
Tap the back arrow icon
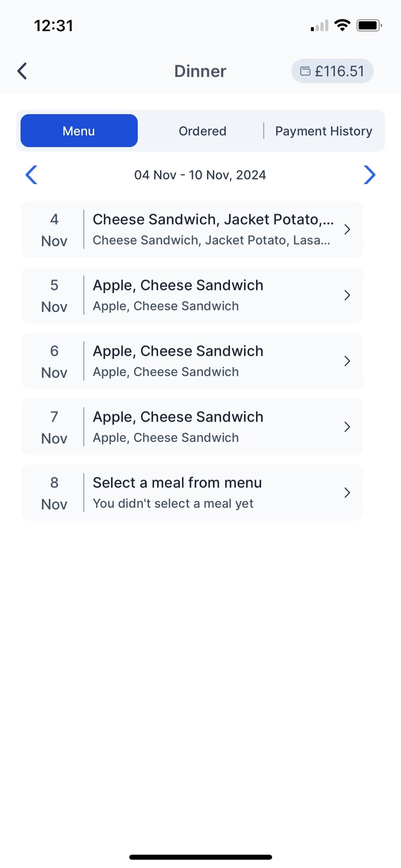pyautogui.click(x=22, y=71)
